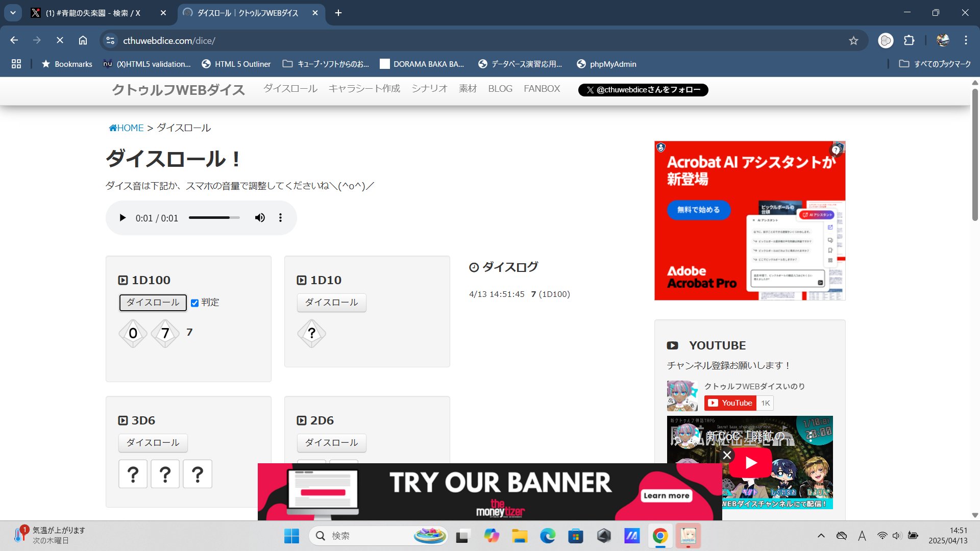Screen dimensions: 980x551
Task: Expand tab search dropdown arrow
Action: tap(13, 13)
